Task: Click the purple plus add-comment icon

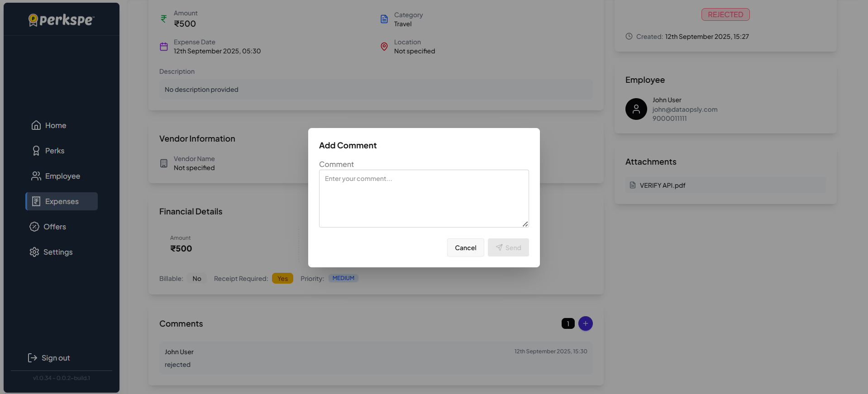Action: (585, 323)
